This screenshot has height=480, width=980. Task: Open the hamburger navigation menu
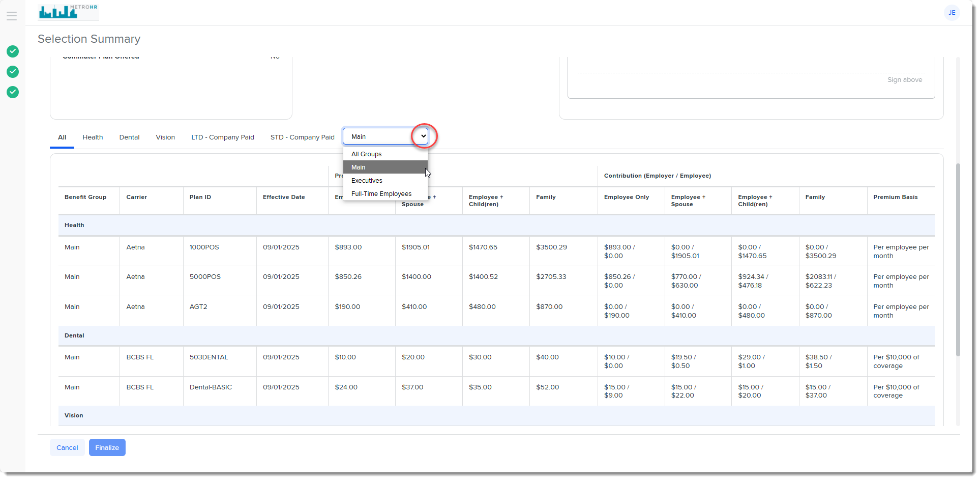[x=12, y=16]
